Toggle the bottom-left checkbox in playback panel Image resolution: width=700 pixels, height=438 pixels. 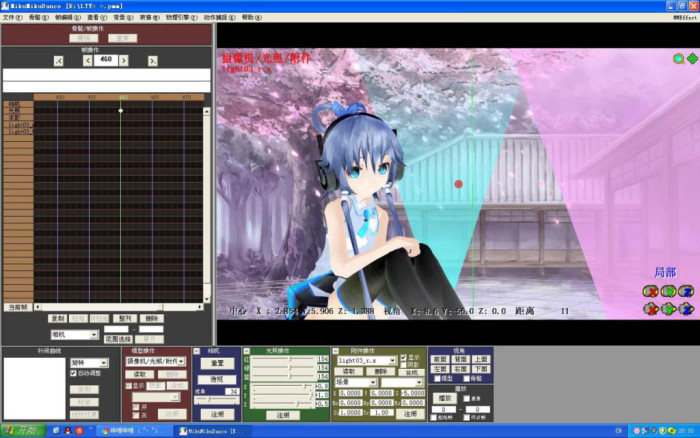[x=433, y=417]
